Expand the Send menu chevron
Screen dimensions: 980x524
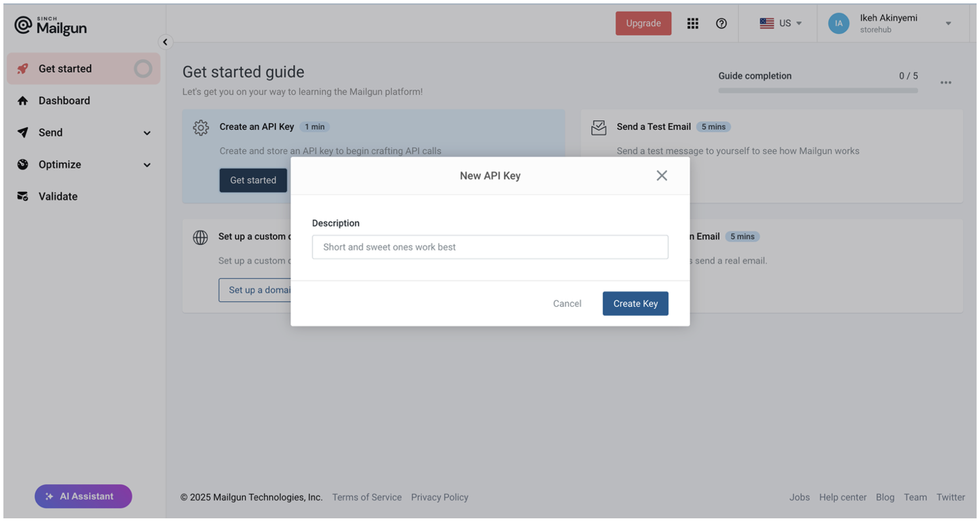point(147,133)
